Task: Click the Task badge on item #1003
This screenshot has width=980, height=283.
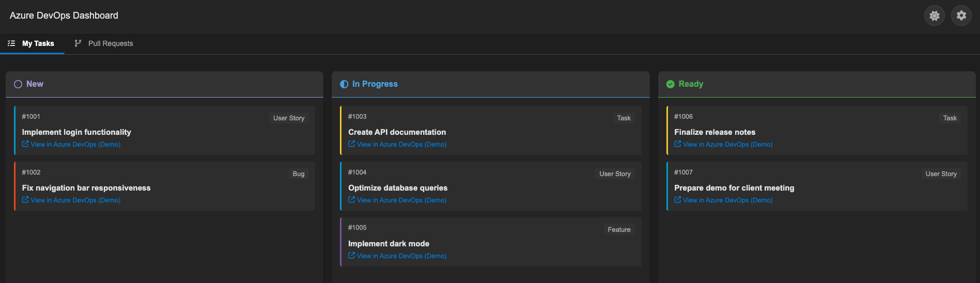Action: click(x=624, y=118)
